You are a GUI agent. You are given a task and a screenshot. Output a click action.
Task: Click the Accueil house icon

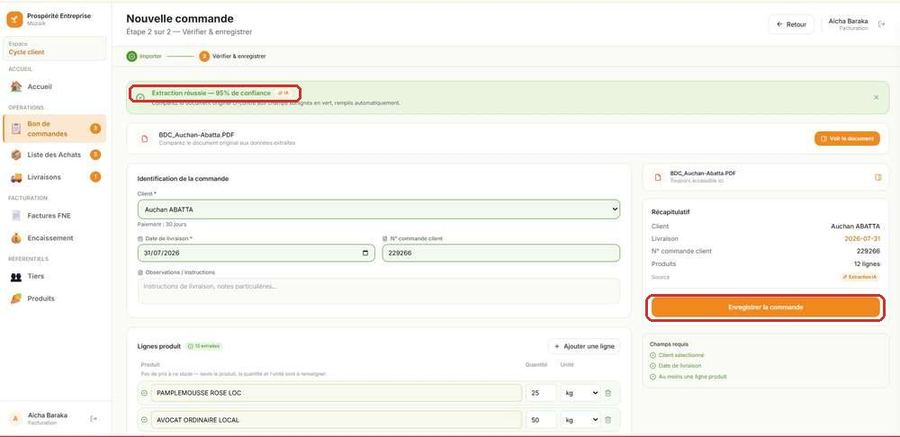pyautogui.click(x=16, y=87)
